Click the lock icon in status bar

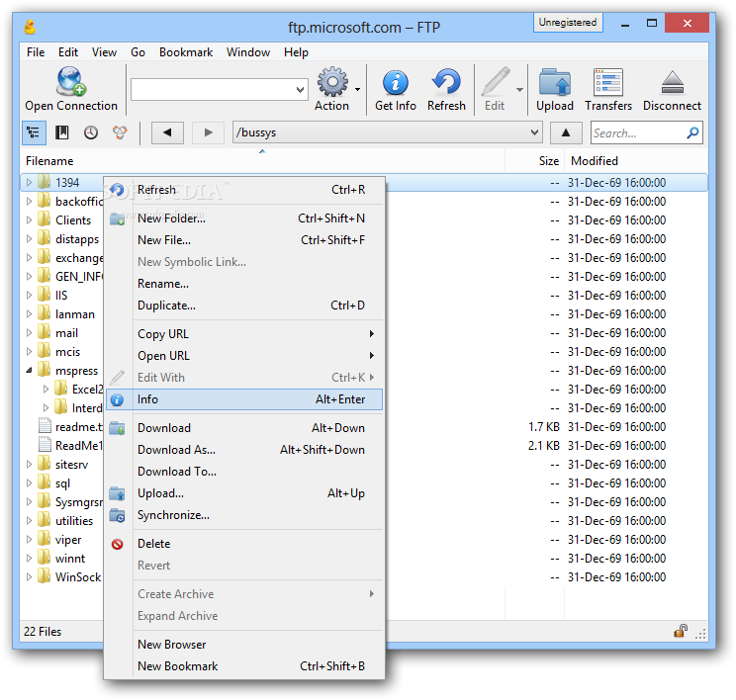point(681,631)
